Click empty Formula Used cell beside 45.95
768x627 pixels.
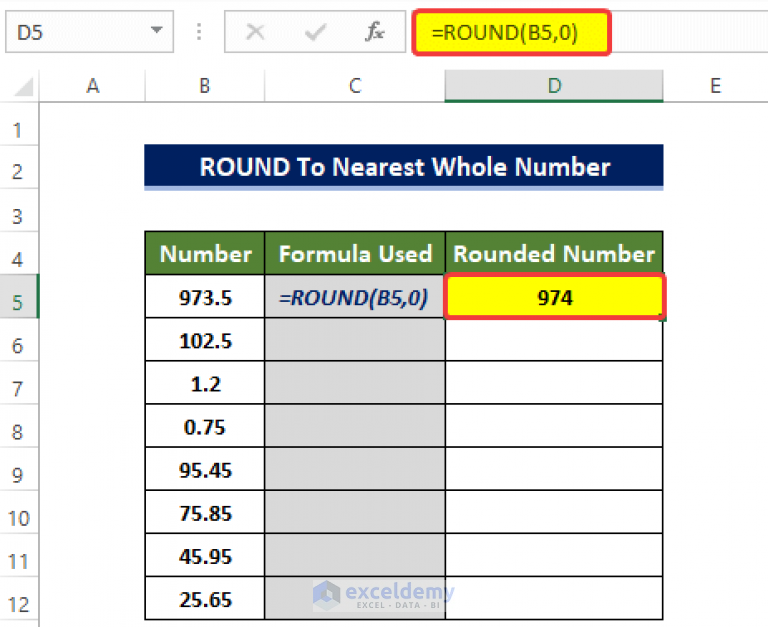[x=355, y=555]
